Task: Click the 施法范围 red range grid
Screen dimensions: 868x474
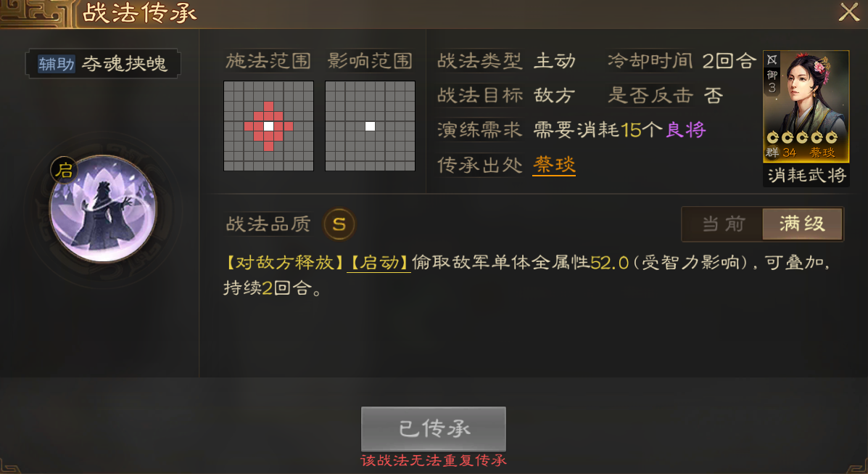Action: [268, 126]
